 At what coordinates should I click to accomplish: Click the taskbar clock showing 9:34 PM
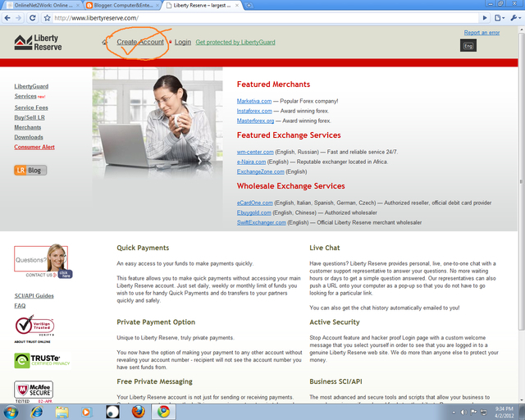click(504, 412)
